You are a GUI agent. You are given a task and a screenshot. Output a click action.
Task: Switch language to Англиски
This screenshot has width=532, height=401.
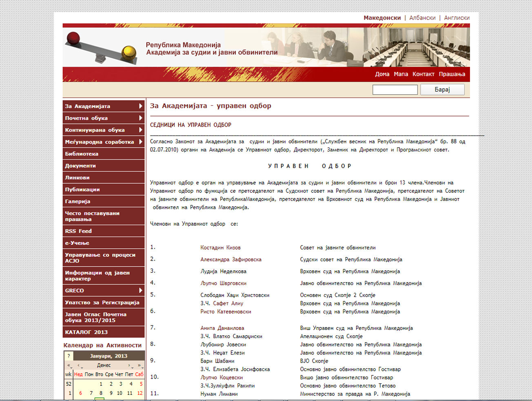tap(457, 18)
